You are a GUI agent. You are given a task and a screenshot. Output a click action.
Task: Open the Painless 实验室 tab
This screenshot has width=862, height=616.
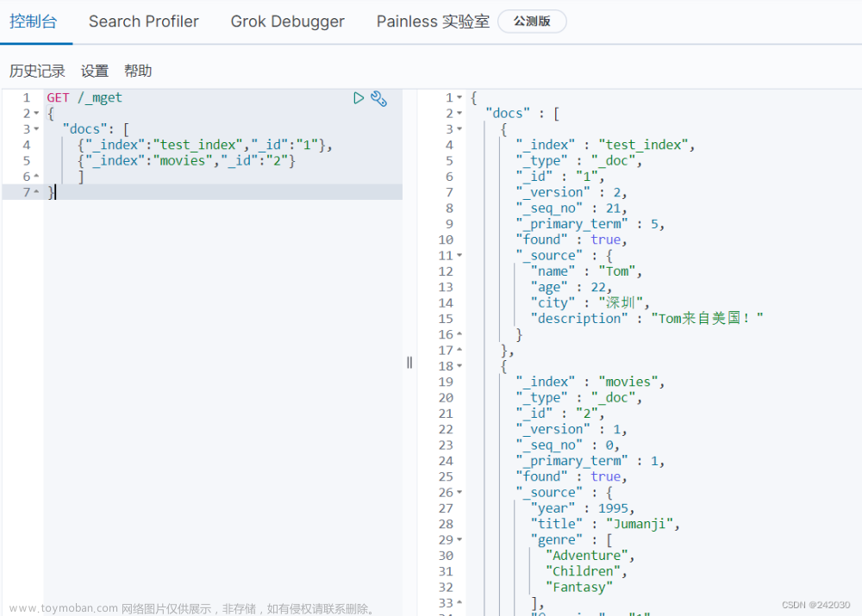[434, 22]
